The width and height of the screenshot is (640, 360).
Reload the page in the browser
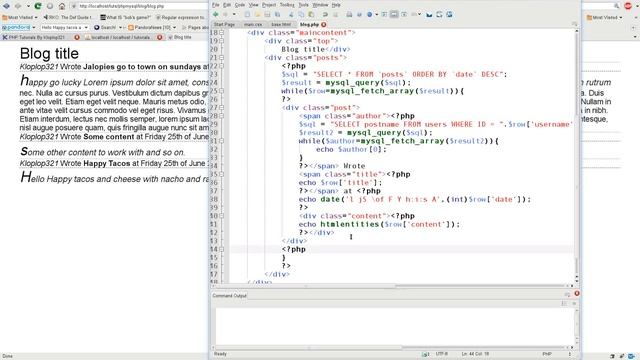[x=38, y=6]
